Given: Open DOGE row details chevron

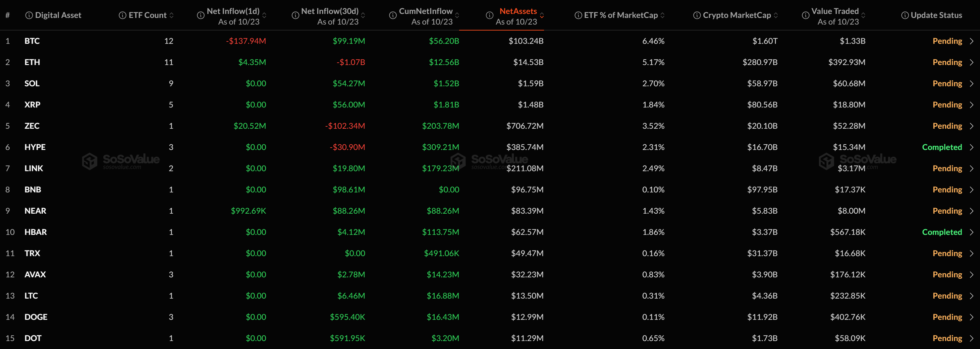Looking at the screenshot, I should tap(971, 317).
